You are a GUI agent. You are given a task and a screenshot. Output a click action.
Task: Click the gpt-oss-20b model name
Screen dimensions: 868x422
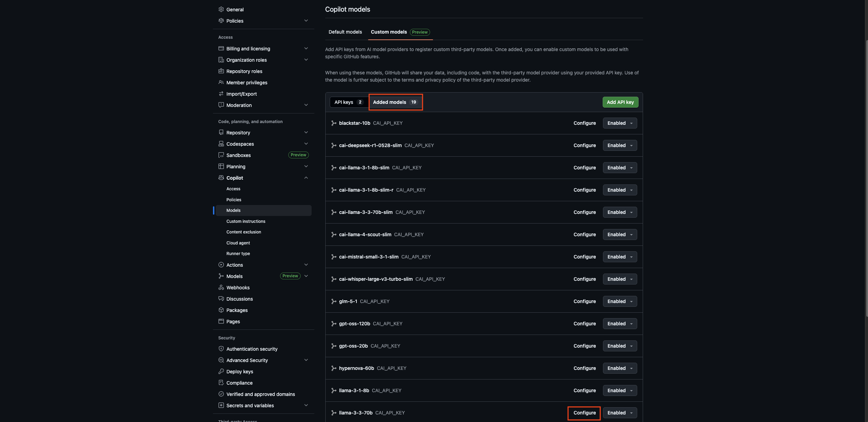tap(353, 346)
